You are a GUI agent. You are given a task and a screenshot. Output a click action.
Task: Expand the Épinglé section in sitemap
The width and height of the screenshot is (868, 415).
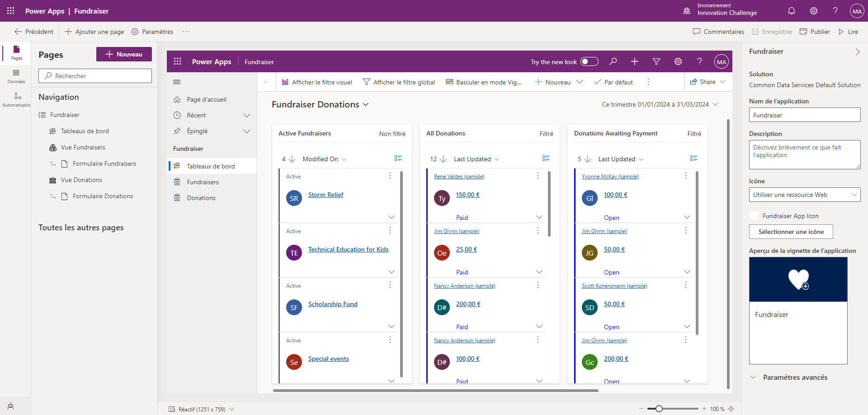point(247,131)
